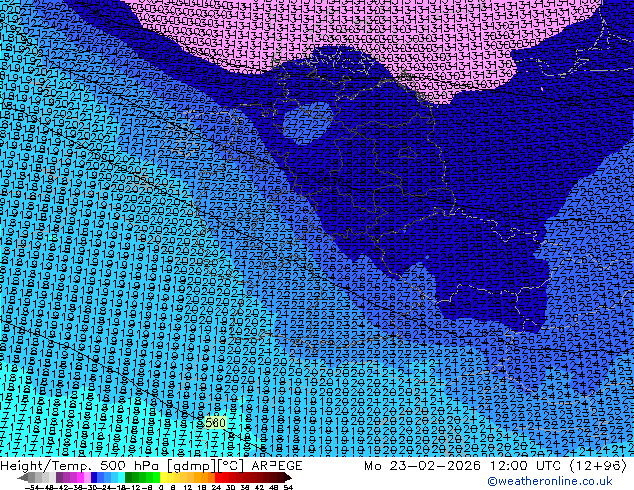Click the weatheronline.co.uk copyright link
The image size is (634, 490).
pos(549,481)
